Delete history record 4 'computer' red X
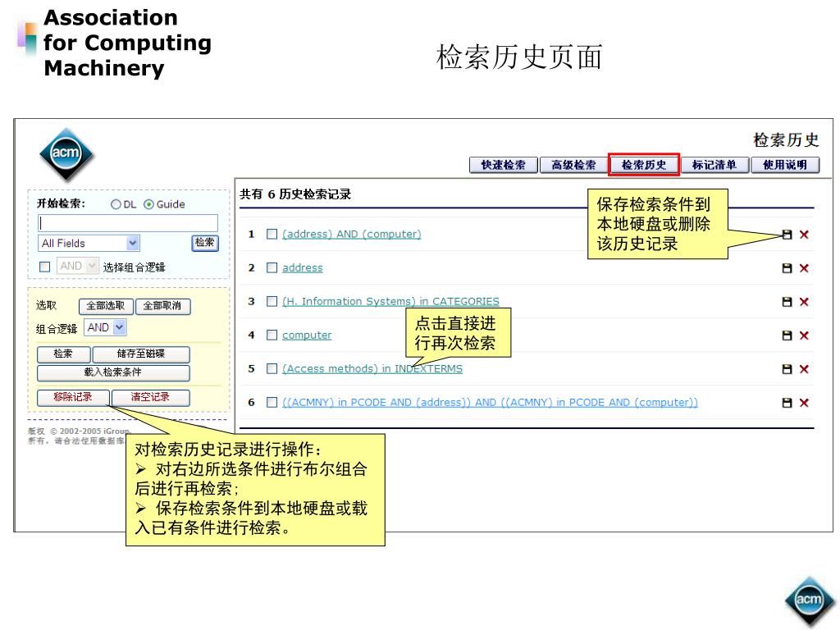Viewport: 840px width, 630px height. pyautogui.click(x=804, y=336)
